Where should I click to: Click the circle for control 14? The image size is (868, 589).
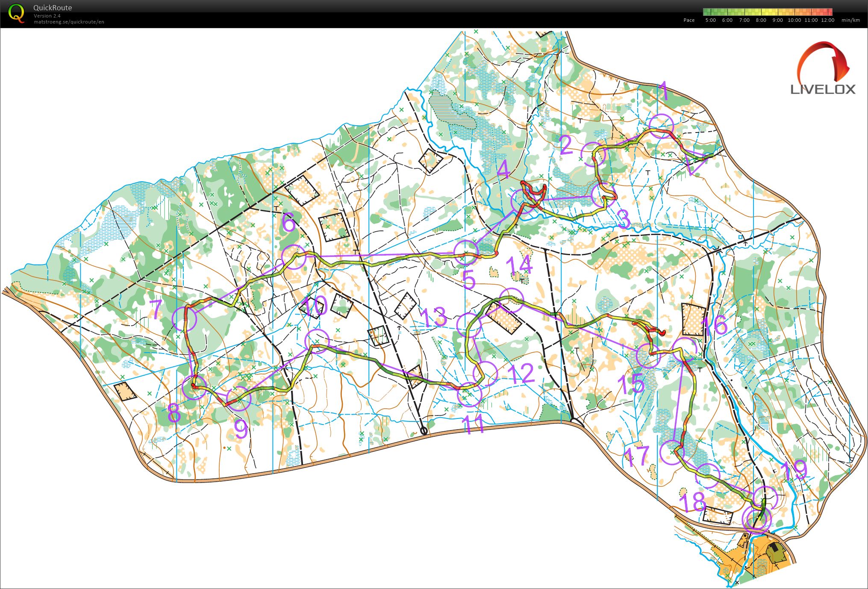pos(511,300)
